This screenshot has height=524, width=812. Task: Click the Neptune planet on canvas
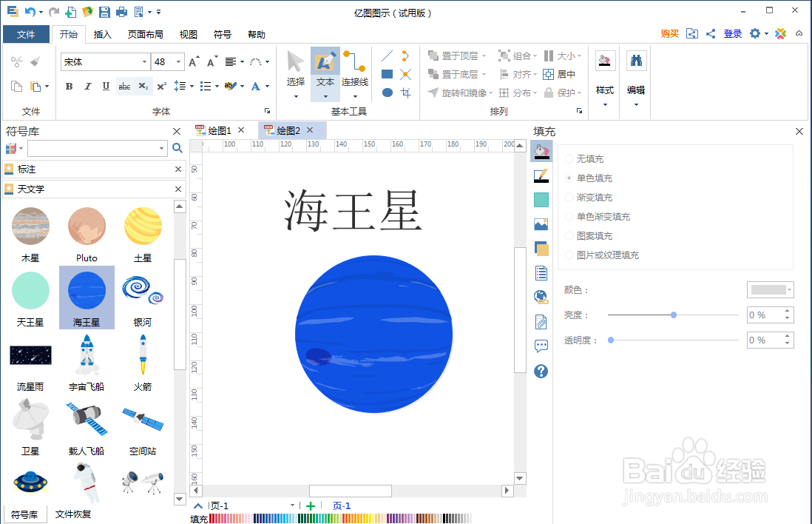(x=374, y=335)
